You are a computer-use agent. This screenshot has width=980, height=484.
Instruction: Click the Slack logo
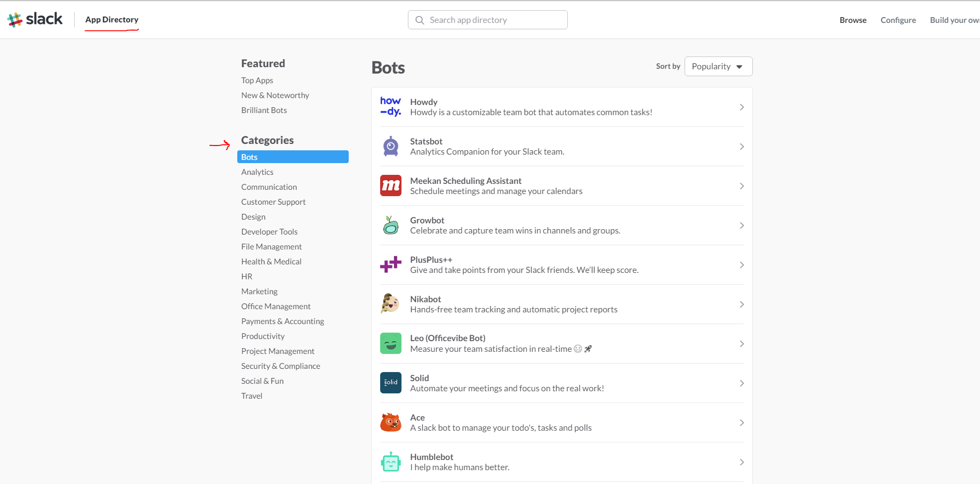click(35, 19)
